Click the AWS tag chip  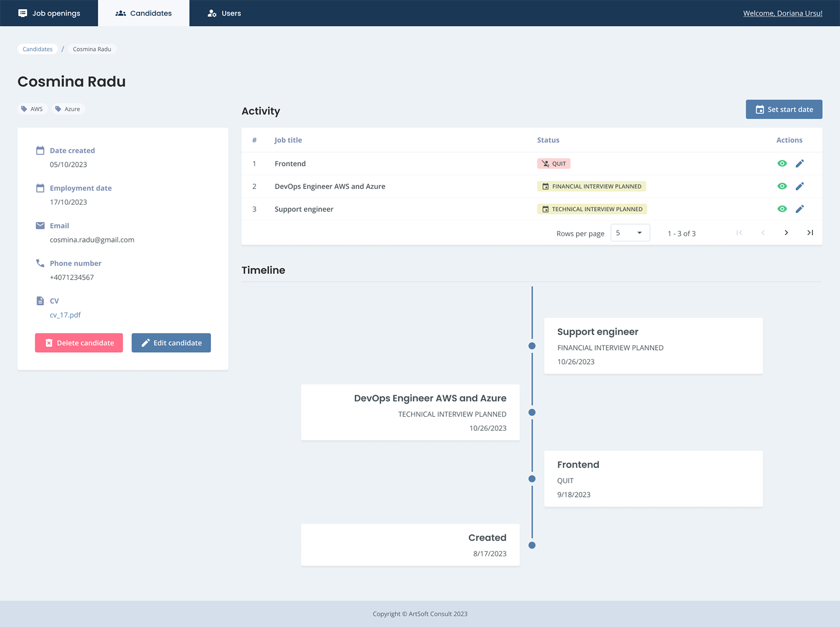point(33,109)
